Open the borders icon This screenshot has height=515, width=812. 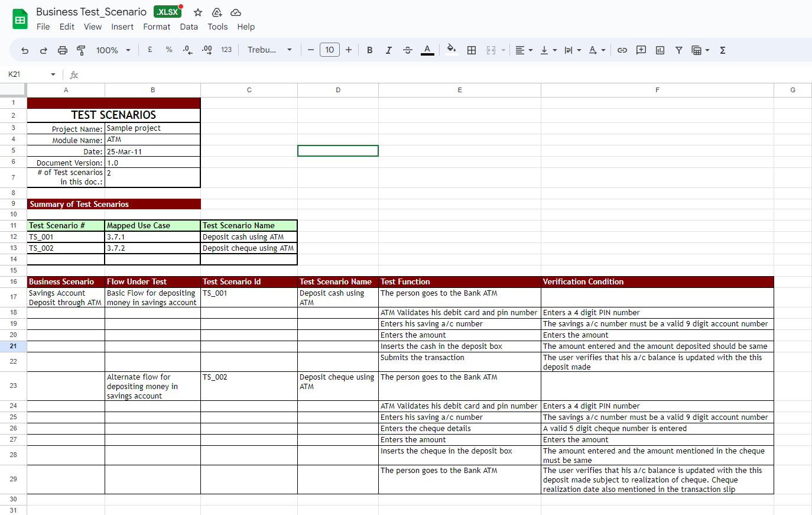click(472, 50)
